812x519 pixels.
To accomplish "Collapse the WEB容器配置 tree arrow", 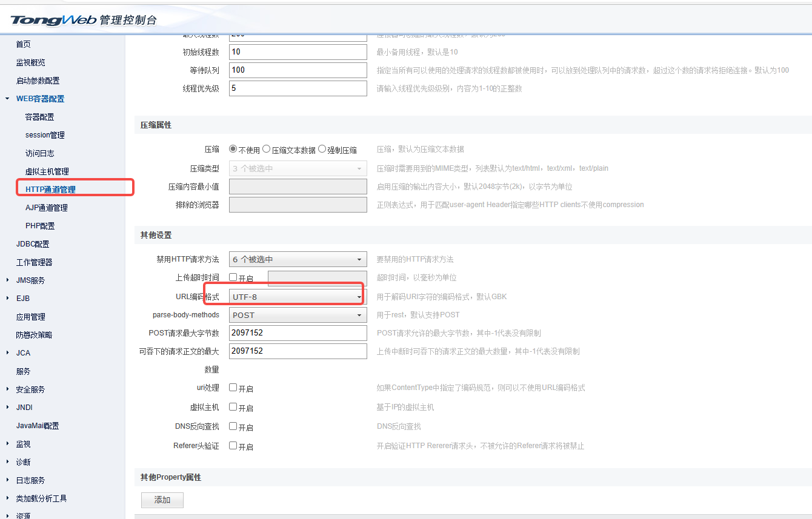I will click(7, 99).
